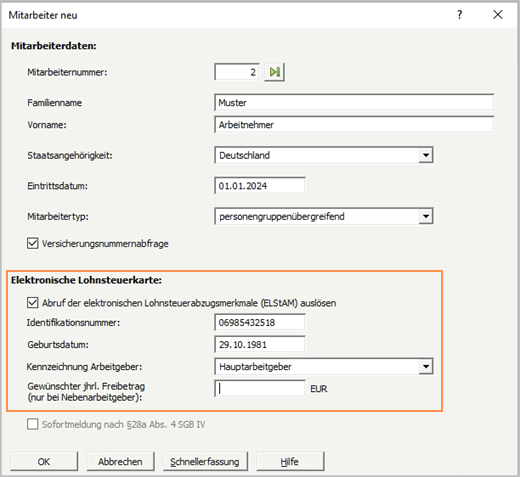The width and height of the screenshot is (520, 477).
Task: Click the Identifikationsnummer input field
Action: tap(260, 322)
